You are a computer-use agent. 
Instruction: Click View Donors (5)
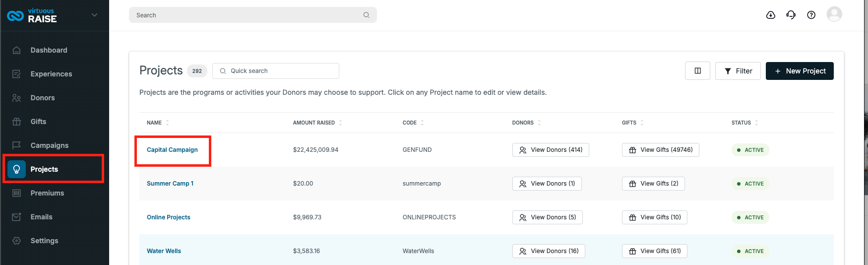tap(548, 217)
